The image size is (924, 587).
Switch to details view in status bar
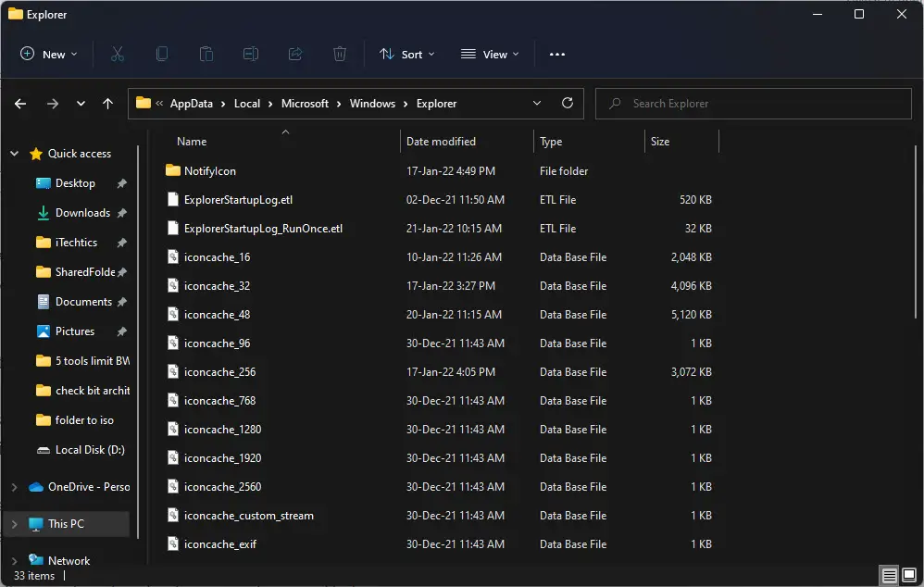[889, 575]
